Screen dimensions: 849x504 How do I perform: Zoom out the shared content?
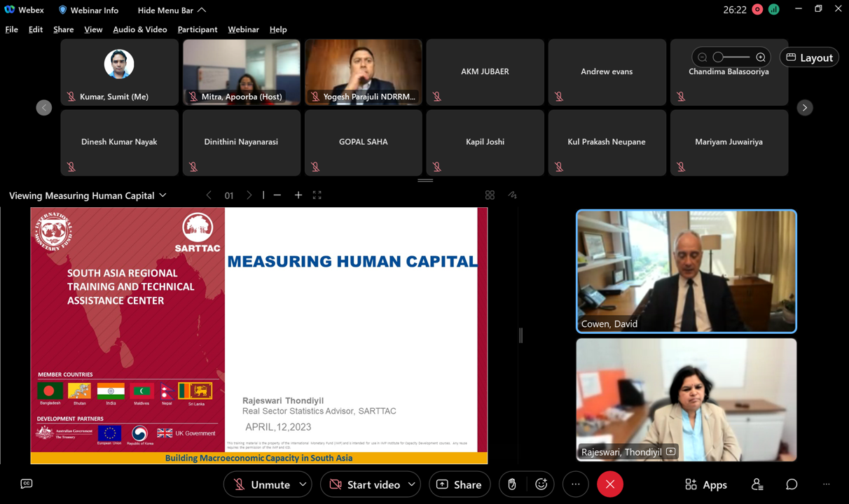click(x=277, y=195)
